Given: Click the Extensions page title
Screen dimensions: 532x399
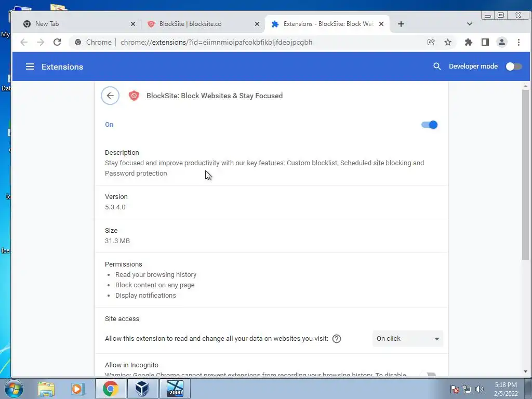Looking at the screenshot, I should [62, 67].
